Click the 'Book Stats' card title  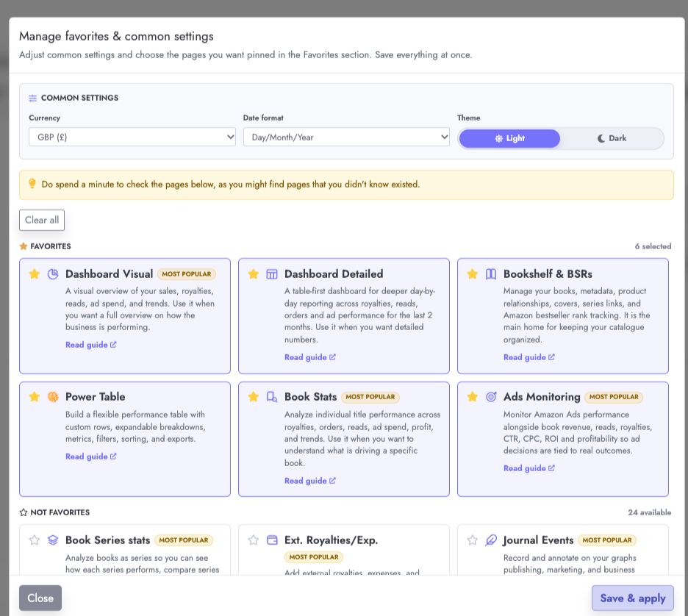311,397
